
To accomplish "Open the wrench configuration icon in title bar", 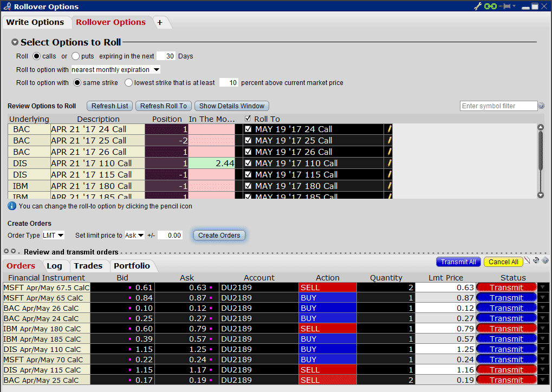I will [x=478, y=6].
